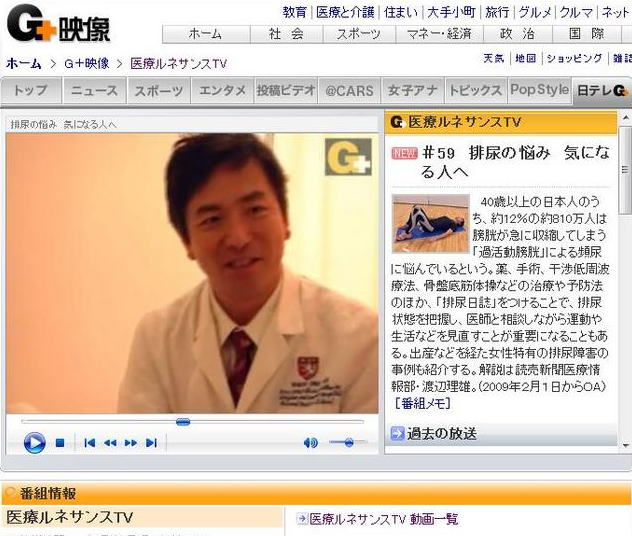
Task: Click the arrow icon before 動画一覧 link
Action: pos(302,519)
